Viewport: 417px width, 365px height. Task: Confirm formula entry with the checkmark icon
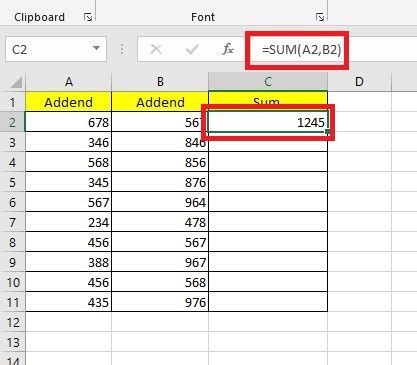pyautogui.click(x=192, y=49)
